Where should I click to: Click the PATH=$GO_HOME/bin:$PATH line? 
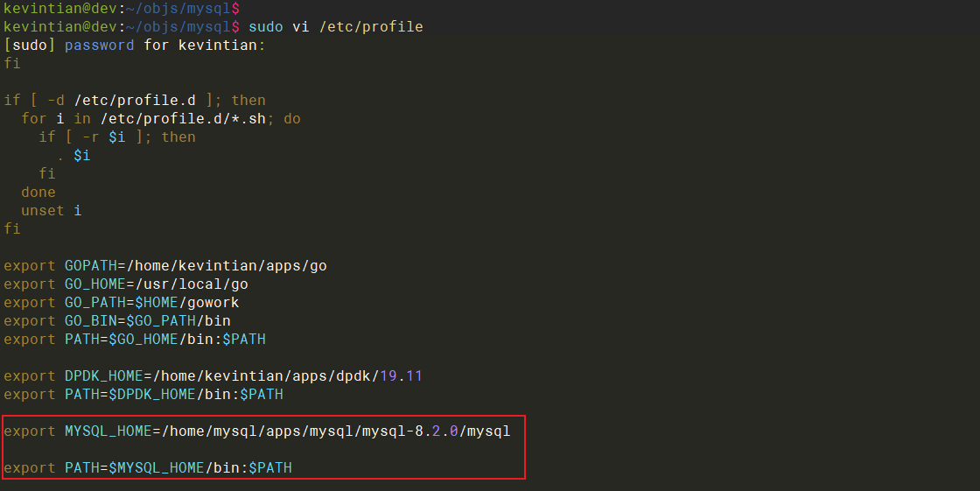[135, 339]
